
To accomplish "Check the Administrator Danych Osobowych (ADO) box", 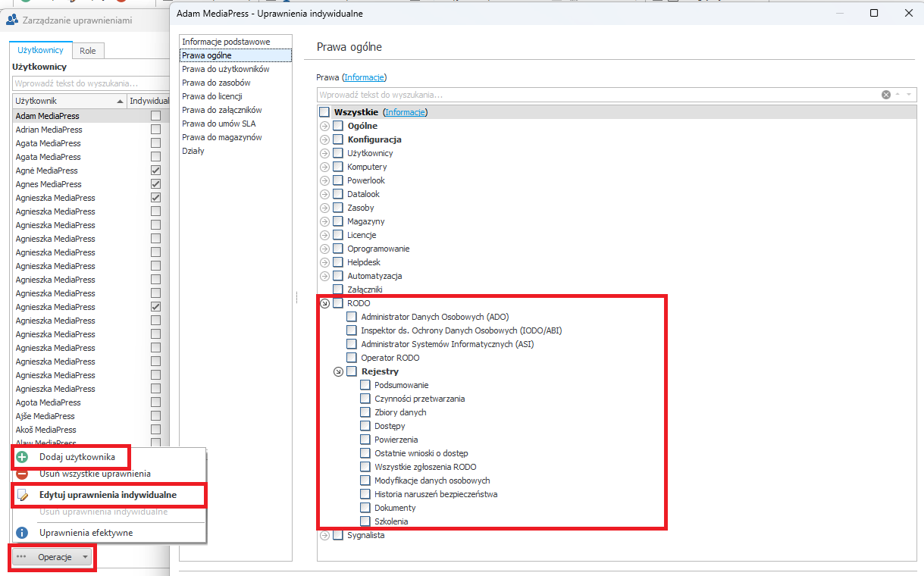I will coord(352,317).
